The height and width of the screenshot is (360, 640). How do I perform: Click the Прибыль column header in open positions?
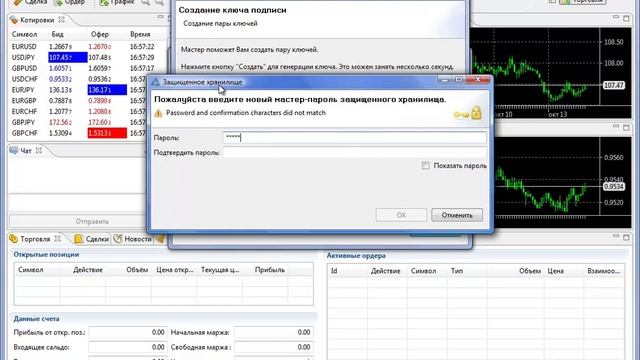click(269, 270)
